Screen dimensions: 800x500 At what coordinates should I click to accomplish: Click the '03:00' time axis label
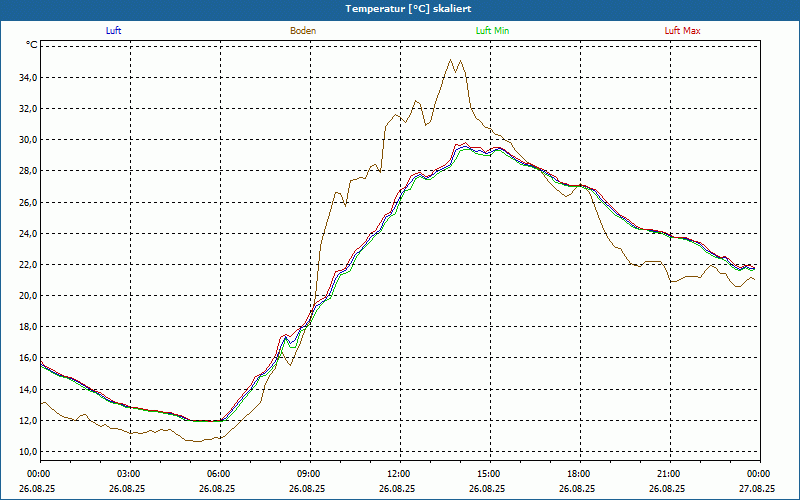[x=130, y=474]
